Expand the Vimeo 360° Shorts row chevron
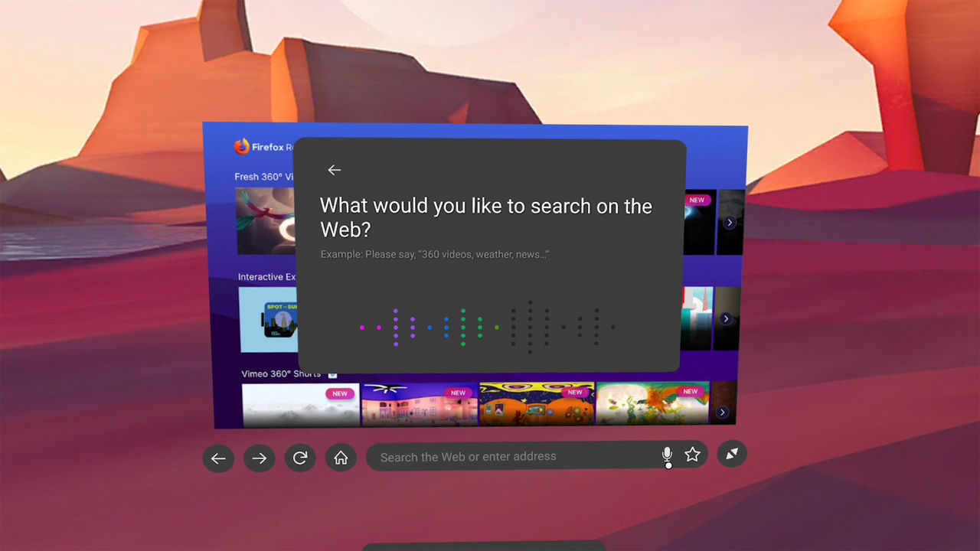Screen dimensions: 980x551 tap(722, 412)
